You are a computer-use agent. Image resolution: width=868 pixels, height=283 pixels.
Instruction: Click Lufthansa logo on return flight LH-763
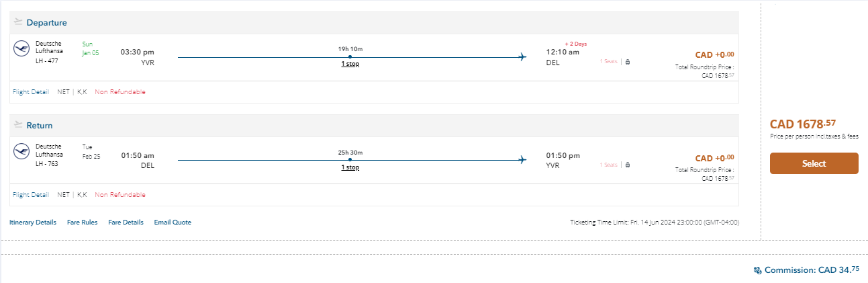(x=21, y=151)
